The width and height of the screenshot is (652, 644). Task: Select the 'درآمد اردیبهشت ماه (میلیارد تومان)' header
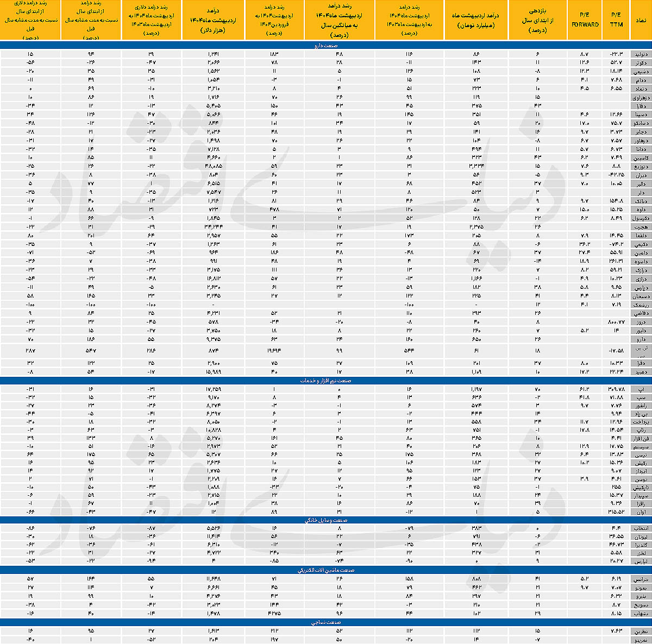click(x=476, y=20)
